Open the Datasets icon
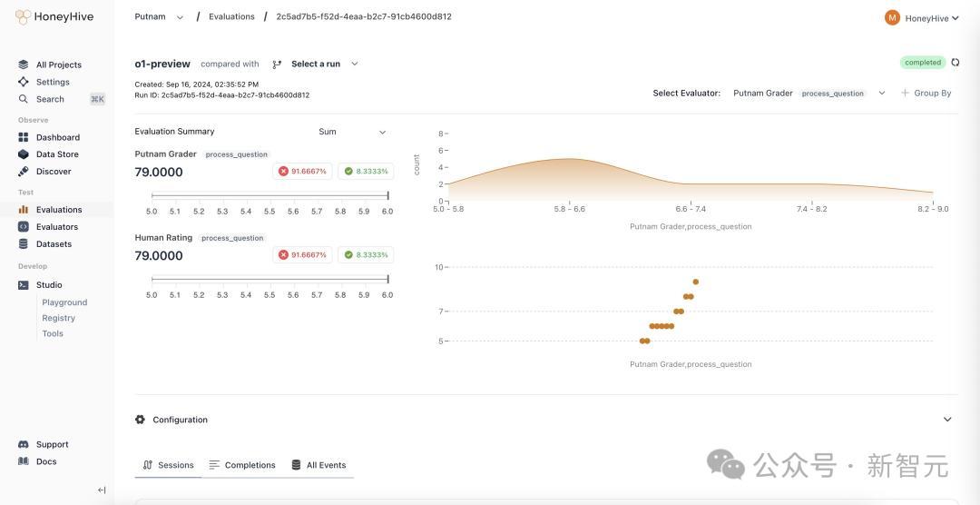 (24, 243)
